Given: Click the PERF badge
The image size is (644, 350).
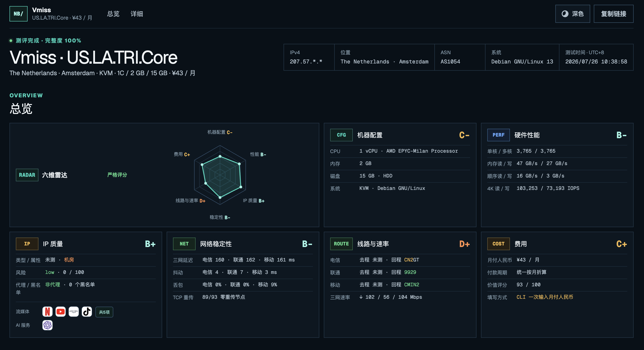Looking at the screenshot, I should (x=498, y=135).
